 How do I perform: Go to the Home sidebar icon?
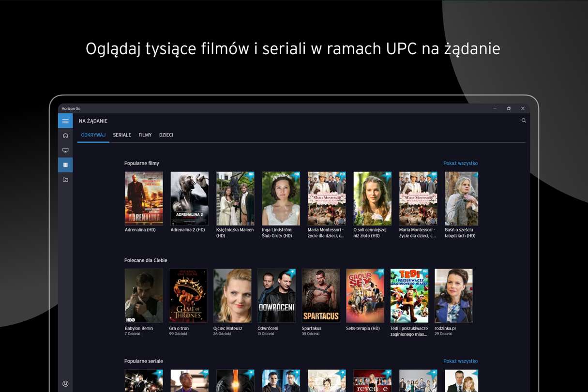[x=65, y=136]
